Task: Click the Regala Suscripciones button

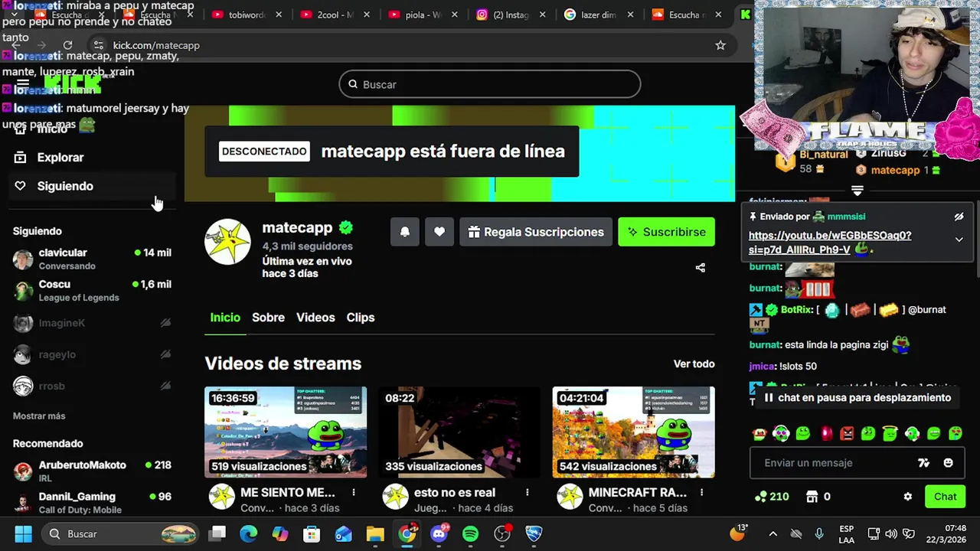Action: (536, 232)
